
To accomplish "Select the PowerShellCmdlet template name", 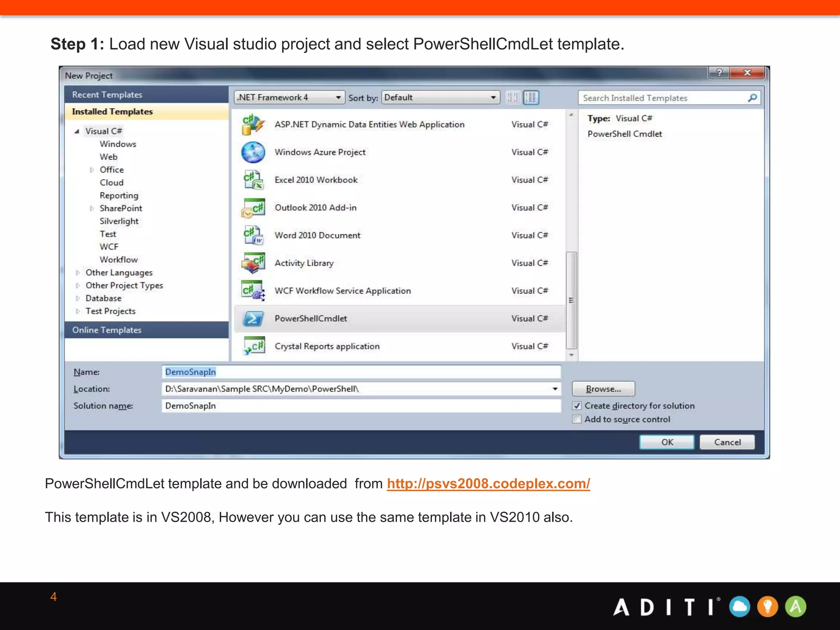I will click(x=310, y=319).
